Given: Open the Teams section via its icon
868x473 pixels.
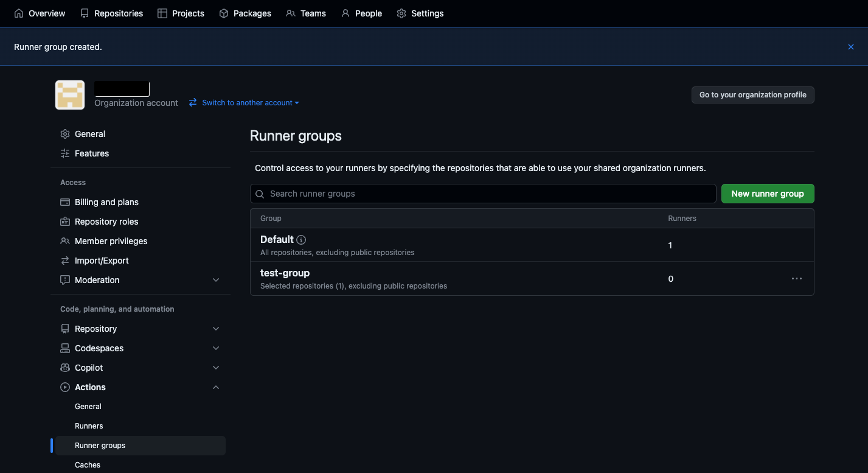Looking at the screenshot, I should 290,13.
